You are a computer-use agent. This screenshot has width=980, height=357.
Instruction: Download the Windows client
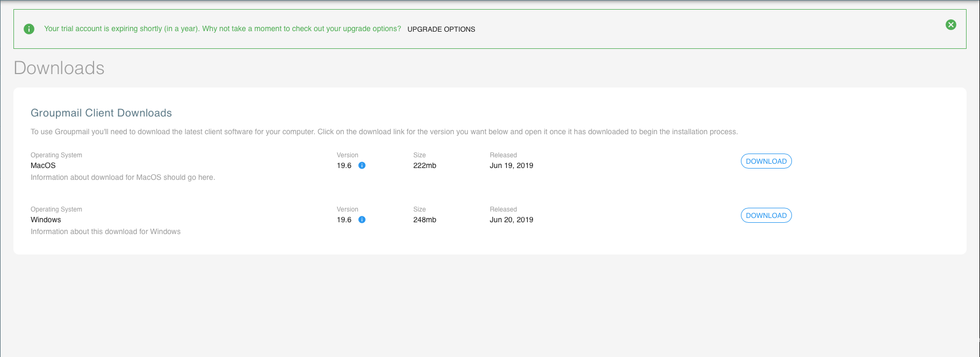pyautogui.click(x=766, y=215)
